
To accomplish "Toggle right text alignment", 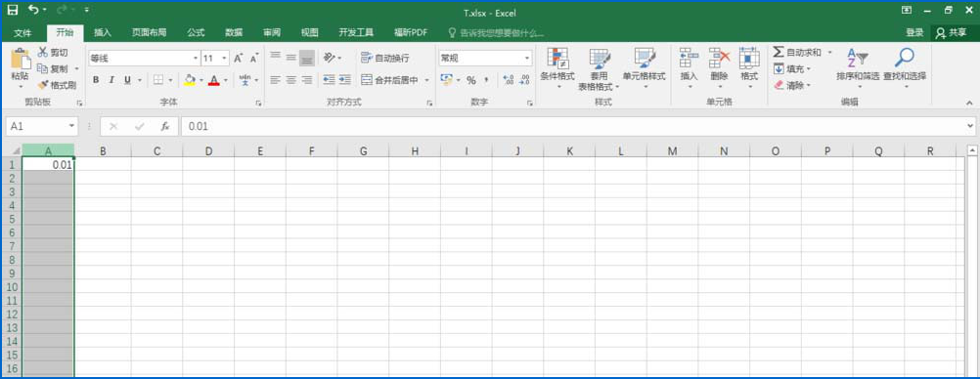I will 306,80.
